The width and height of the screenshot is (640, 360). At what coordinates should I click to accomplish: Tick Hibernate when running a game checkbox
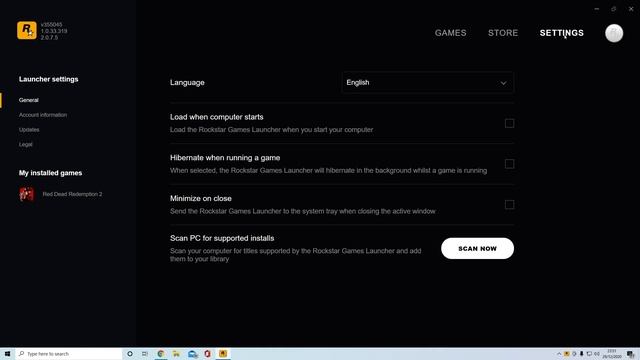509,164
